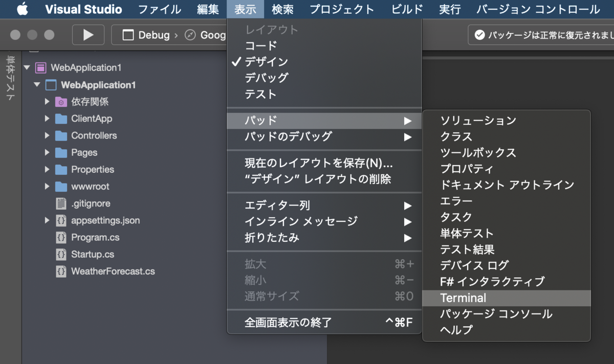614x364 pixels.
Task: Open the バージョン コントロール menu
Action: (538, 9)
